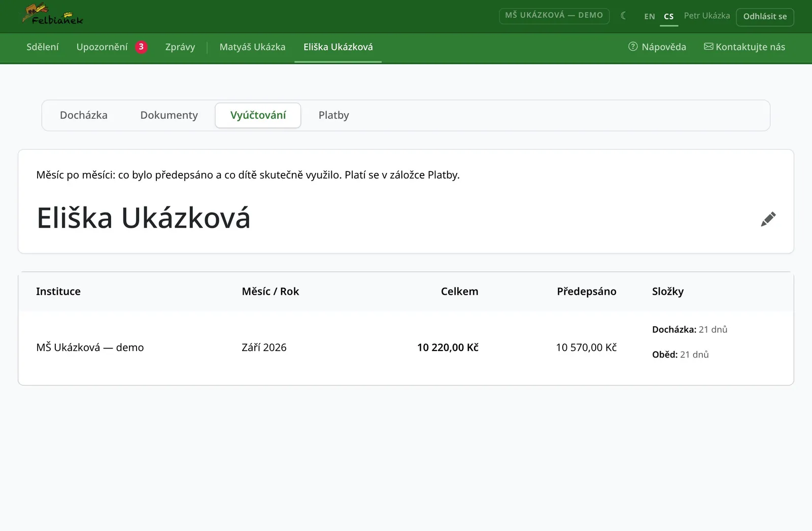Image resolution: width=812 pixels, height=531 pixels.
Task: Click the Nápověda question mark icon
Action: click(x=633, y=47)
